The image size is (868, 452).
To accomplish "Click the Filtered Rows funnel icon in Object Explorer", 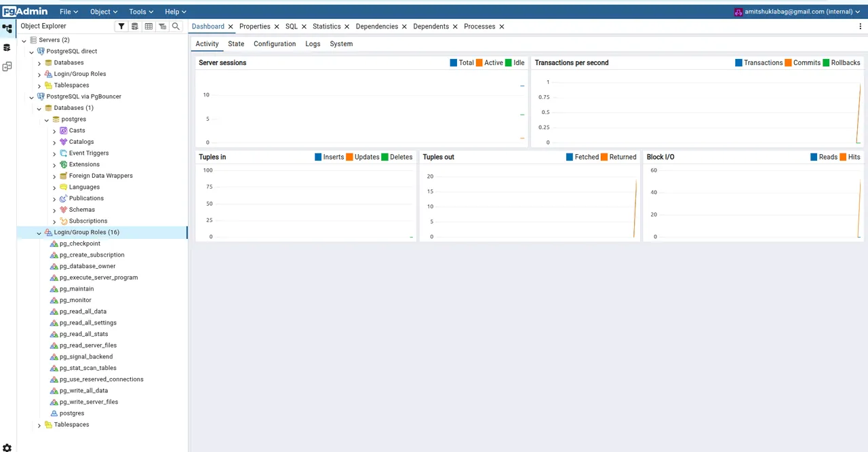I will 121,26.
